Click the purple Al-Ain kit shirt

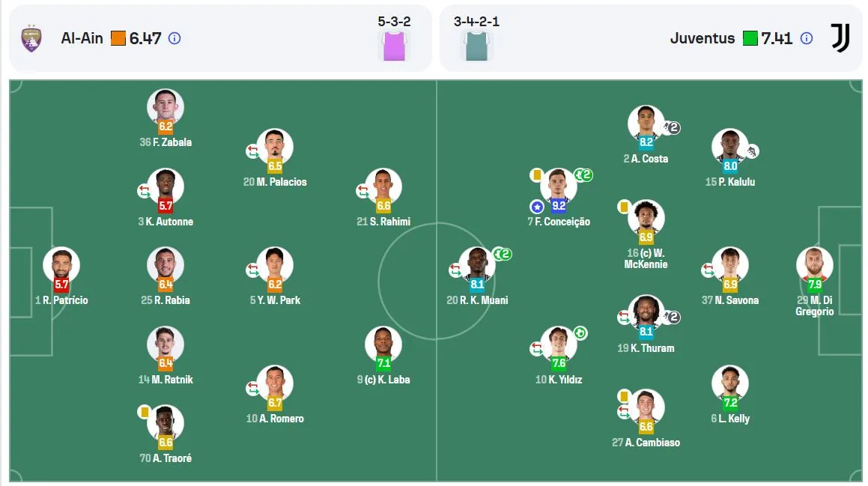click(394, 46)
